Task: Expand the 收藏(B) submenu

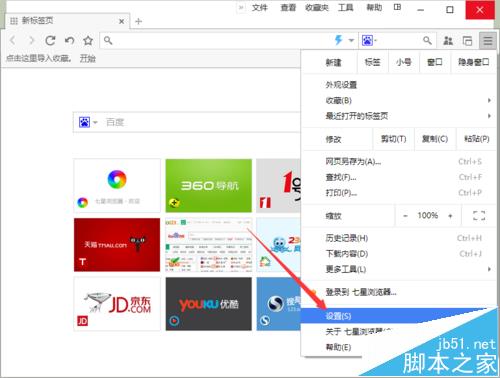Action: pos(398,100)
